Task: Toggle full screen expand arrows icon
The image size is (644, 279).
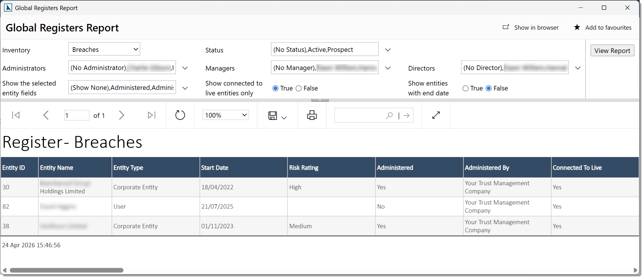Action: [x=436, y=115]
